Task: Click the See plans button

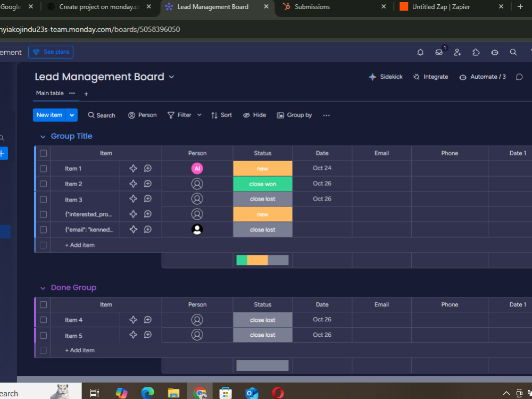Action: tap(51, 52)
